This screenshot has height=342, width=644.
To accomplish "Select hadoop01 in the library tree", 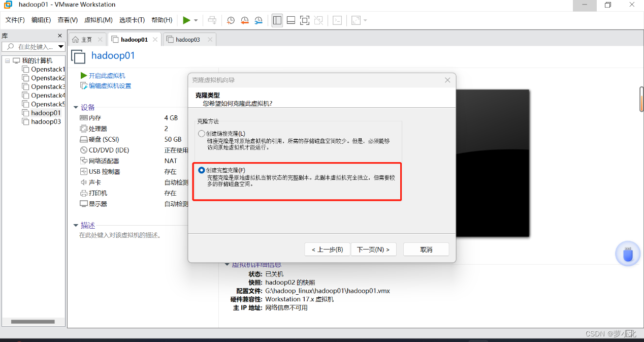I will [x=46, y=113].
